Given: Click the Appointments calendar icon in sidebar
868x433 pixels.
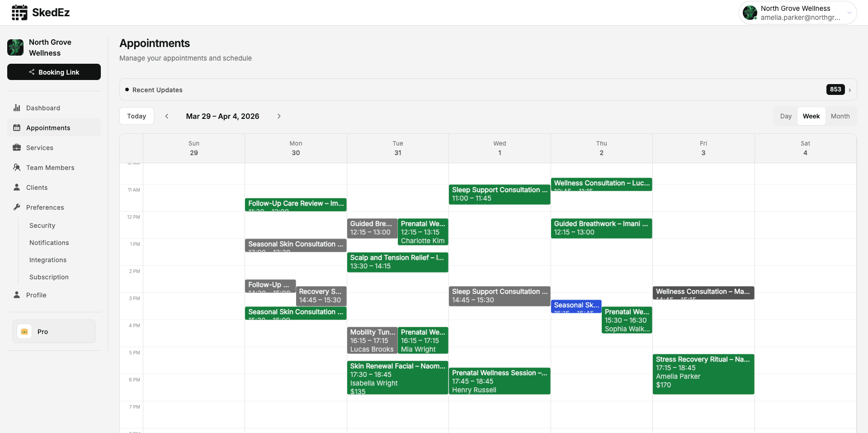Looking at the screenshot, I should pos(17,127).
